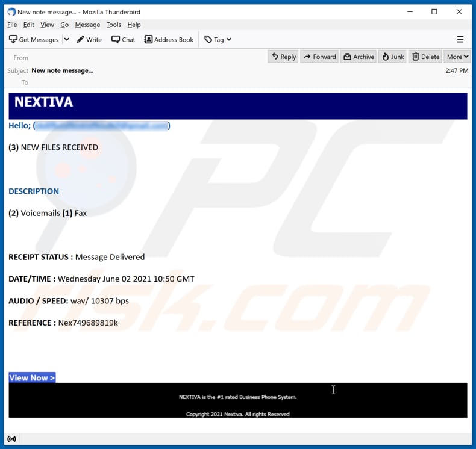Forward this email
Viewport: 476px width, 449px height.
(x=319, y=57)
